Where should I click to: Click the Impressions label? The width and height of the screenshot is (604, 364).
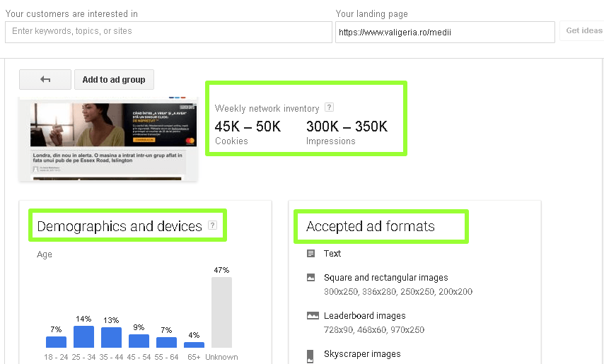(330, 141)
